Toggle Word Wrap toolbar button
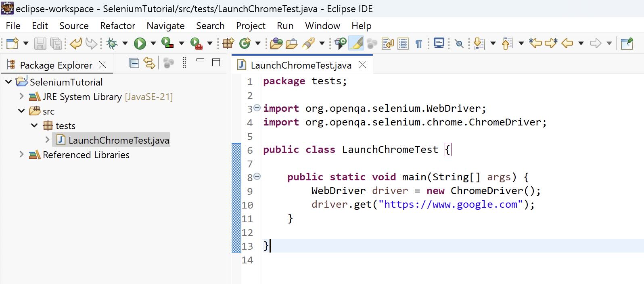Viewport: 644px width, 284px height. coord(388,43)
